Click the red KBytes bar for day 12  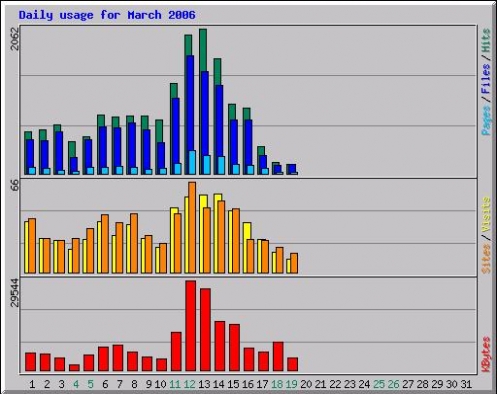click(191, 326)
